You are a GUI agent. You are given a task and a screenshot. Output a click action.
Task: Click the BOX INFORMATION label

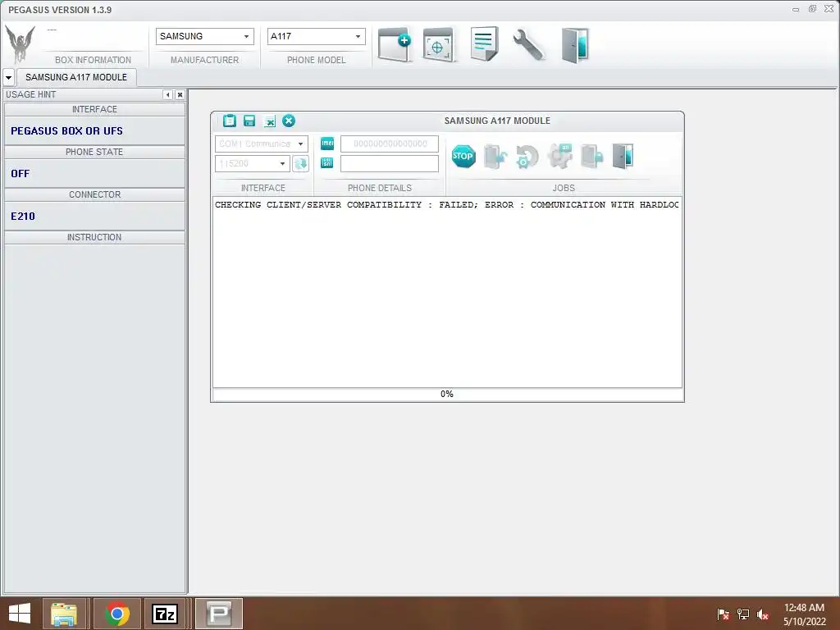click(x=93, y=60)
